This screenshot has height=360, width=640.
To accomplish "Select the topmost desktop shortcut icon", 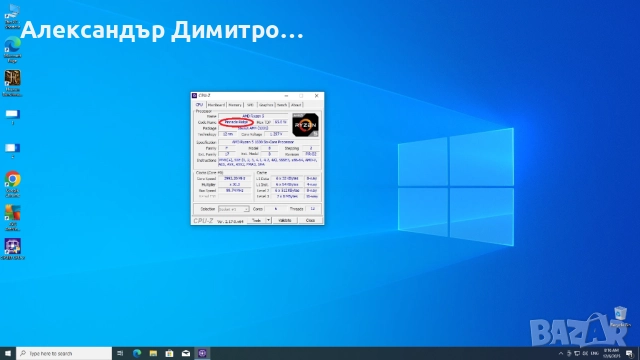I will [x=12, y=16].
